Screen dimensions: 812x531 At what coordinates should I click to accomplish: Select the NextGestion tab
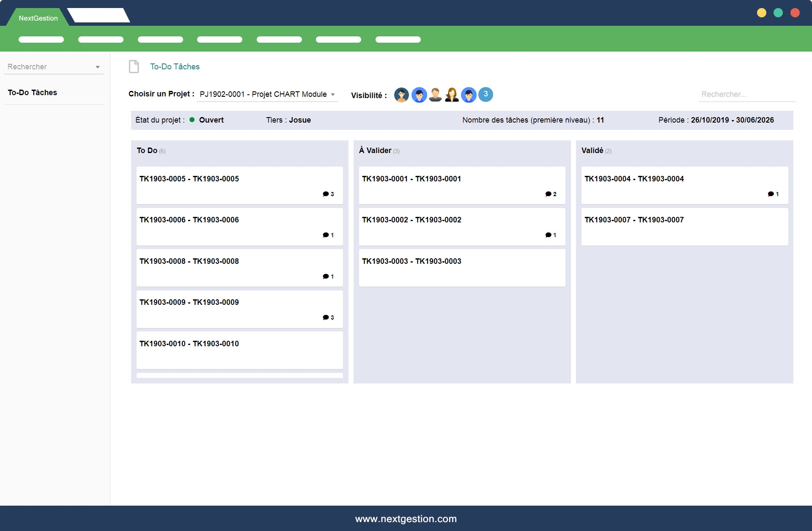click(x=38, y=18)
